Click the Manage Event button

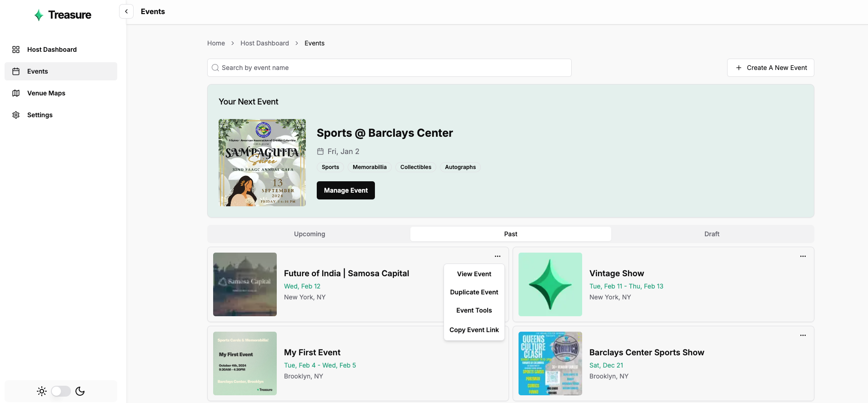[x=346, y=190]
